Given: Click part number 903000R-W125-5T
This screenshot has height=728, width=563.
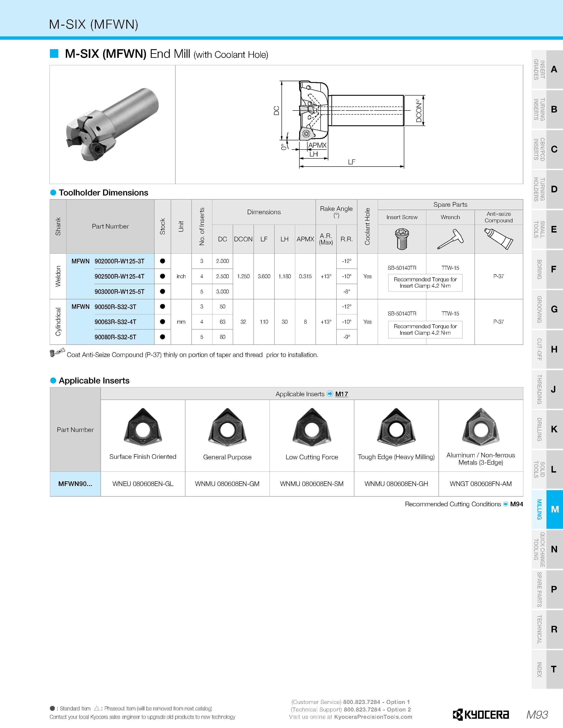Looking at the screenshot, I should tap(119, 292).
